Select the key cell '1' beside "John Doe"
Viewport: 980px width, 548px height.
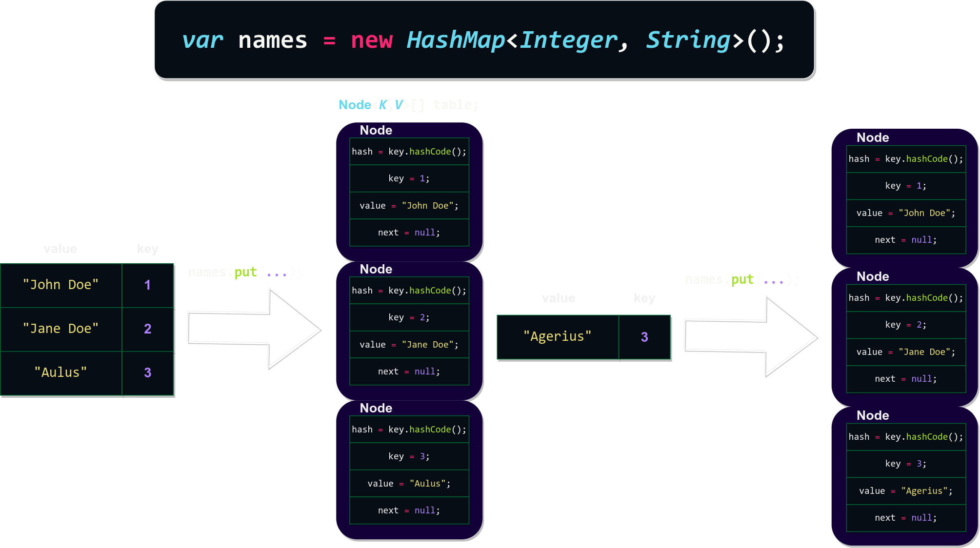click(148, 285)
